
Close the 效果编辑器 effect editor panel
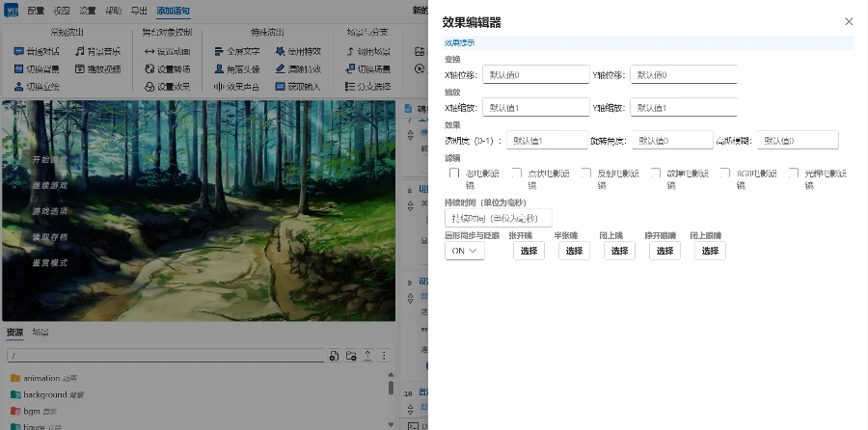coord(849,21)
